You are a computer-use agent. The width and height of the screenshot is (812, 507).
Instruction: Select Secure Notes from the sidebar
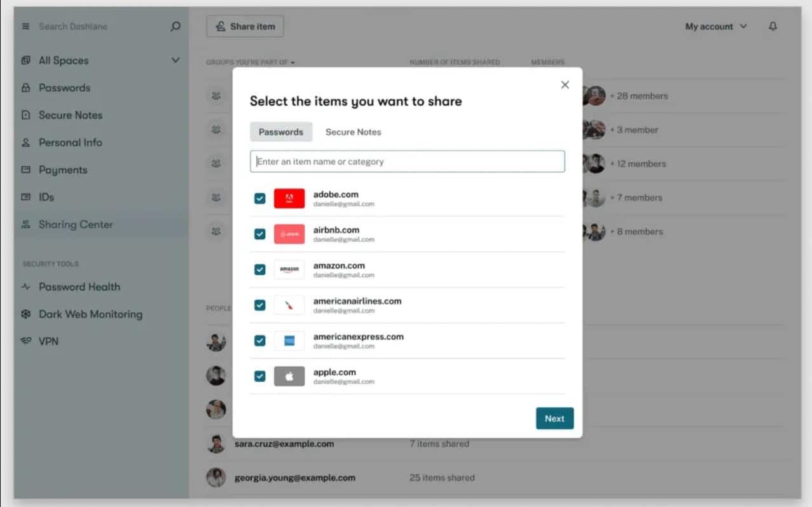pos(71,115)
